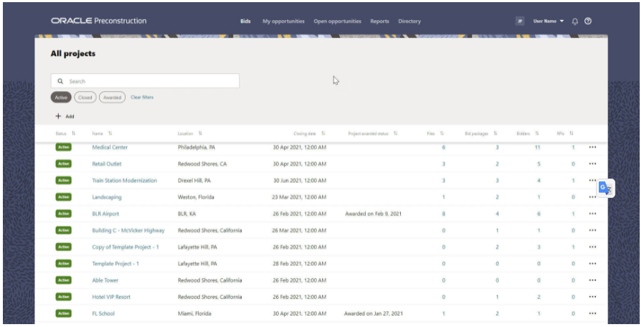
Task: Click the Google Translate floating icon
Action: click(x=605, y=188)
